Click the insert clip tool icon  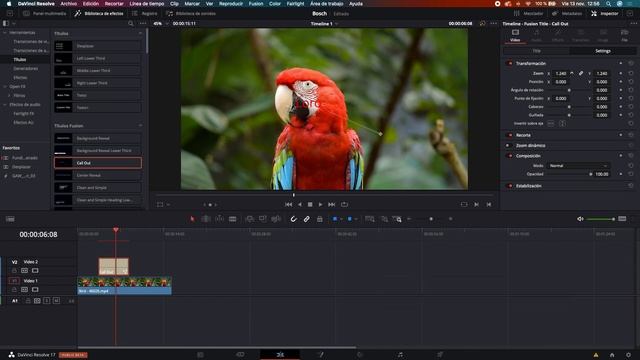[x=249, y=219]
